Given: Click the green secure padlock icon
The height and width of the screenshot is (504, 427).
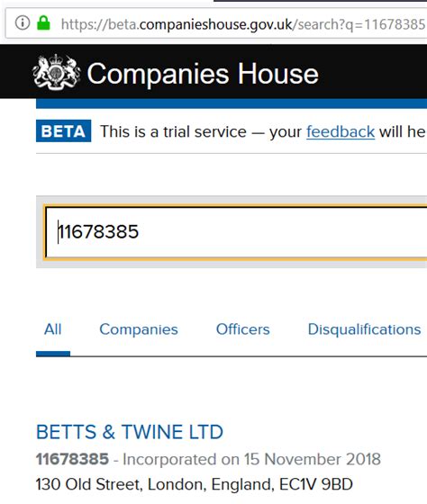Looking at the screenshot, I should coord(43,22).
